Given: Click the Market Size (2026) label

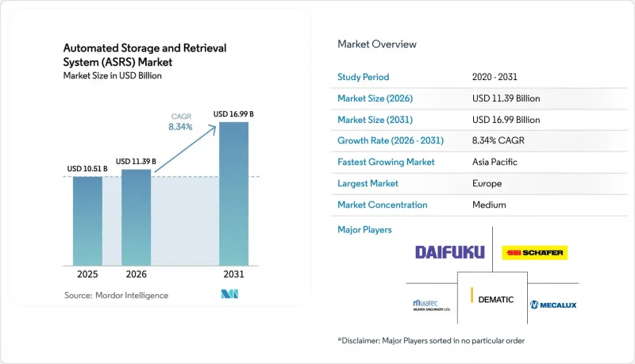Looking at the screenshot, I should tap(375, 98).
